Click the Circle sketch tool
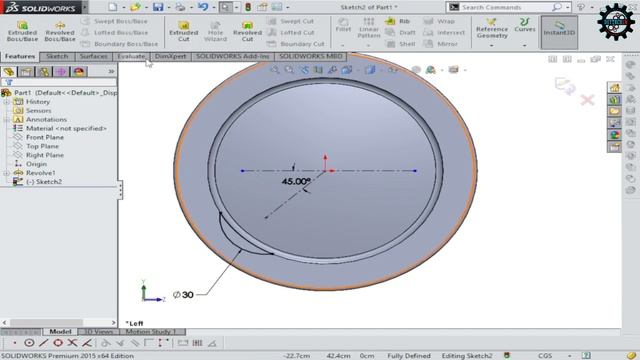The height and width of the screenshot is (360, 640). 29,343
